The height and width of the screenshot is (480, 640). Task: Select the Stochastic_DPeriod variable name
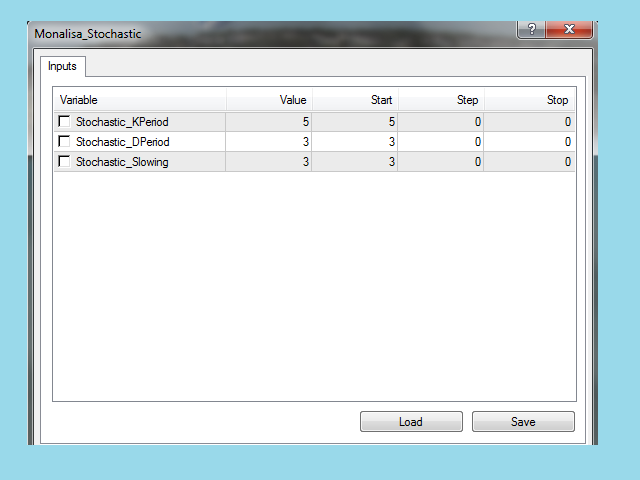[x=122, y=142]
